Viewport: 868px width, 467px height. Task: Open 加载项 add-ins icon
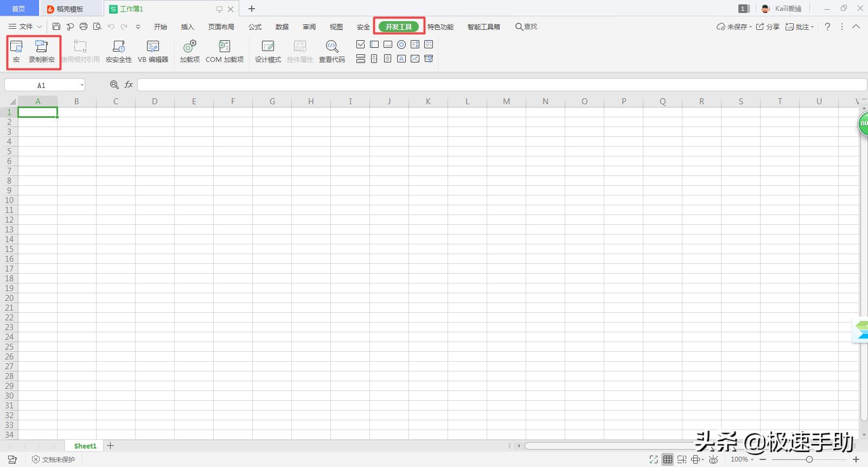(190, 52)
